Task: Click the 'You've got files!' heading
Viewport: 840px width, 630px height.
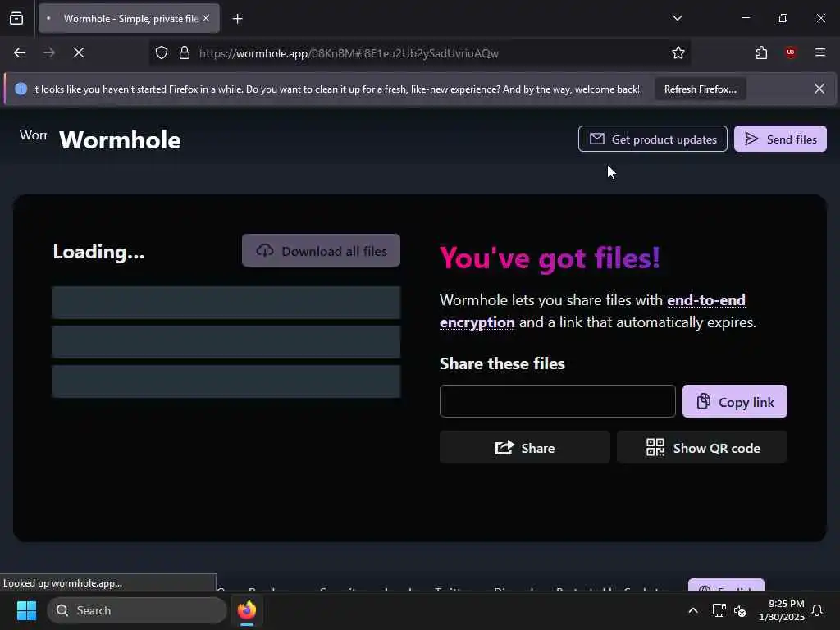Action: coord(550,258)
